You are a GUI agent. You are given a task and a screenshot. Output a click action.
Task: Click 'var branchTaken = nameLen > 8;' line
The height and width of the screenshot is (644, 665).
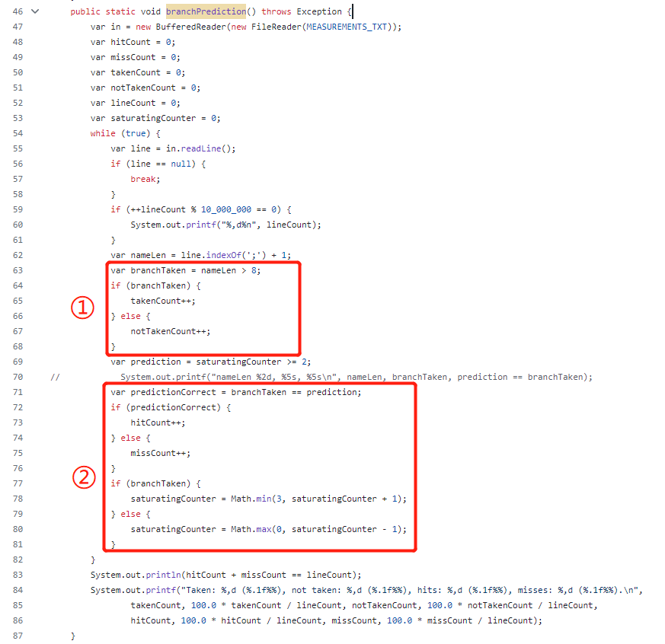[x=186, y=270]
